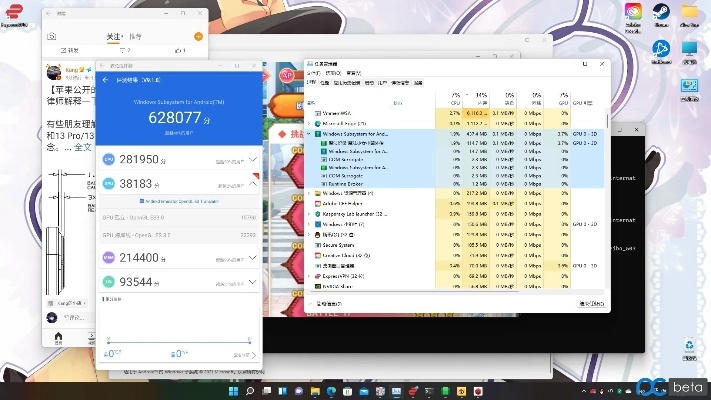Click 结束任务 button in Task Manager
711x400 pixels.
click(592, 303)
